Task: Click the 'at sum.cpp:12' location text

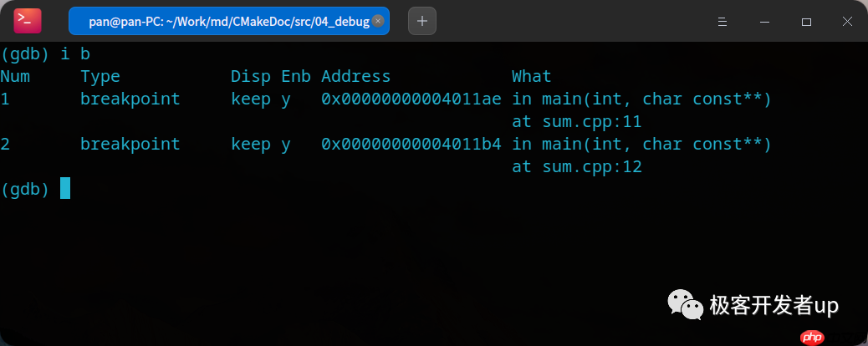Action: (x=576, y=167)
